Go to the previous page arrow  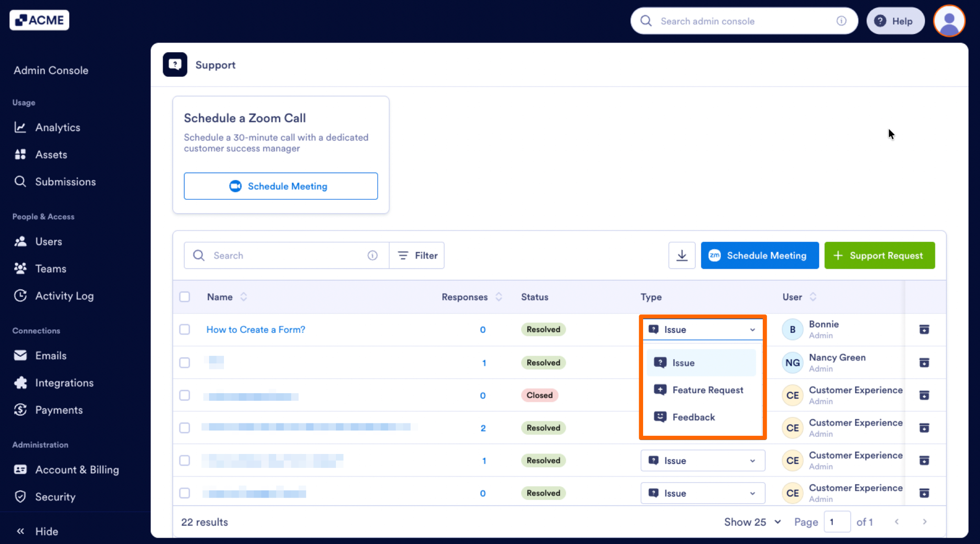897,522
